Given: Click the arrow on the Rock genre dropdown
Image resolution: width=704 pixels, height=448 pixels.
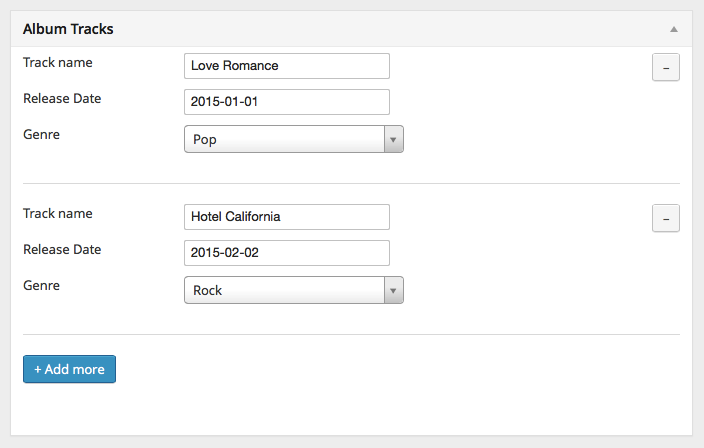Looking at the screenshot, I should [394, 291].
